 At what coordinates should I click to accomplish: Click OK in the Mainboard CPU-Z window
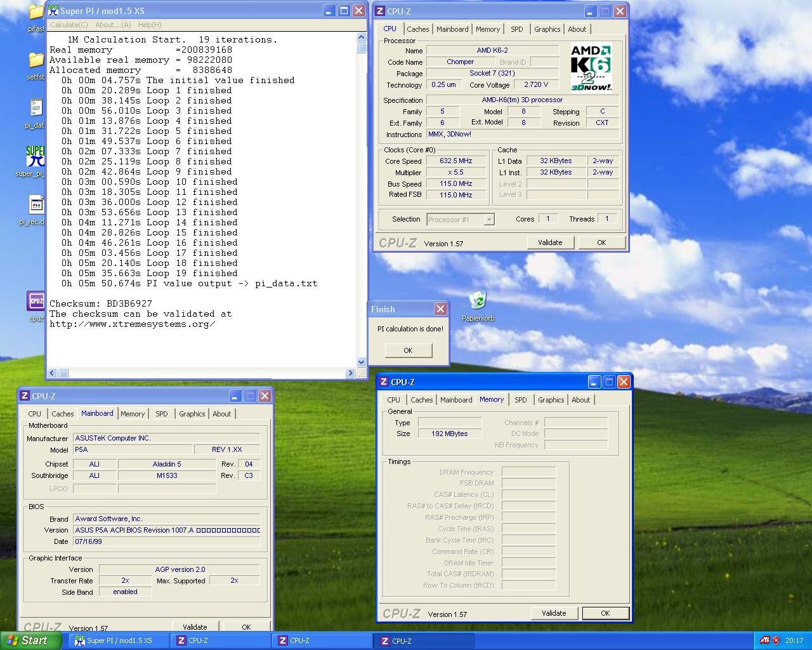(246, 627)
